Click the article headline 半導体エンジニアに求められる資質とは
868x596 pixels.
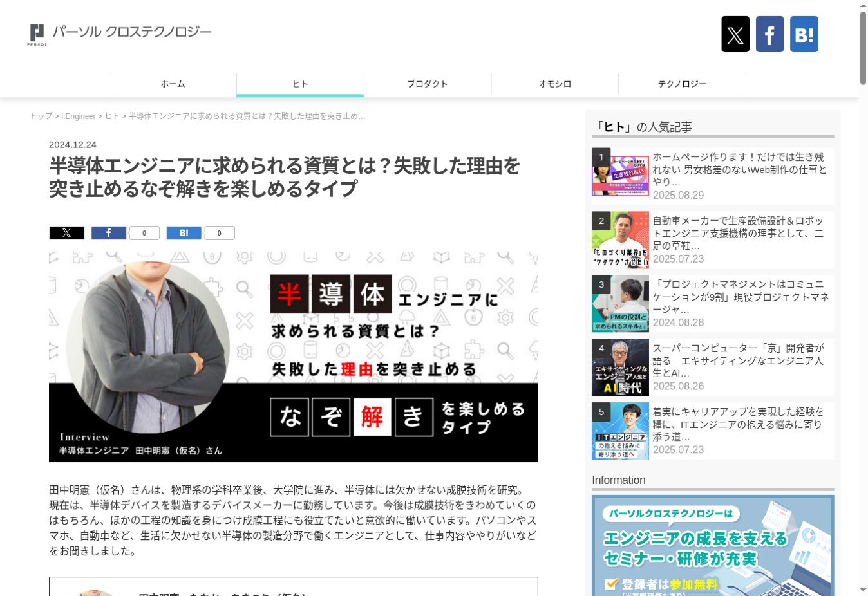[x=285, y=177]
